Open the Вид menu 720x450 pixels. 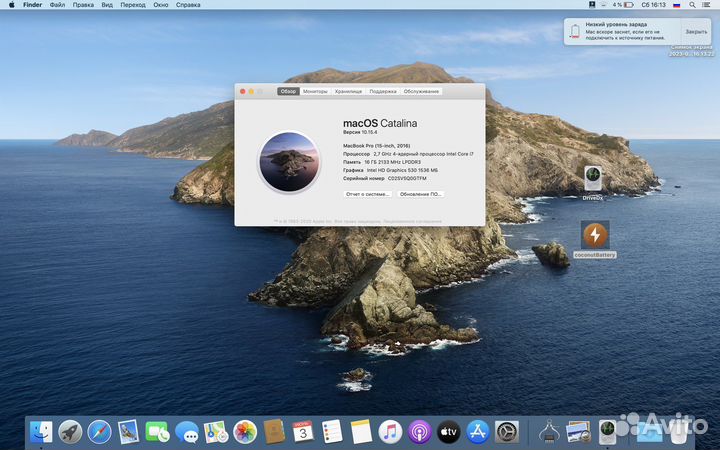point(107,5)
